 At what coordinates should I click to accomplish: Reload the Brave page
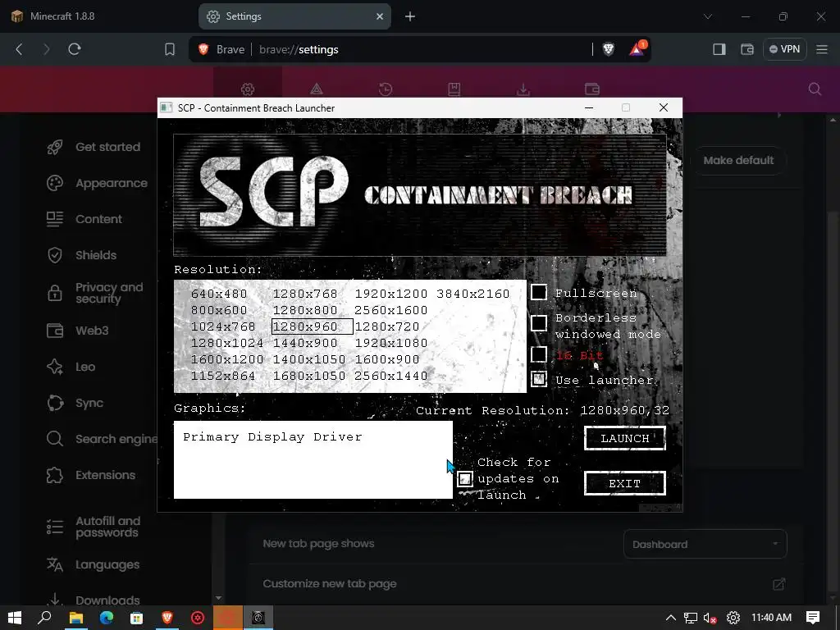[x=75, y=49]
